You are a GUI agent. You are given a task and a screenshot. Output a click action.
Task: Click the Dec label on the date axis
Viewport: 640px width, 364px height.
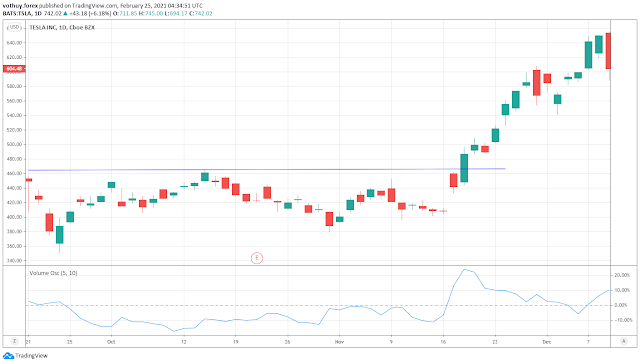click(547, 342)
